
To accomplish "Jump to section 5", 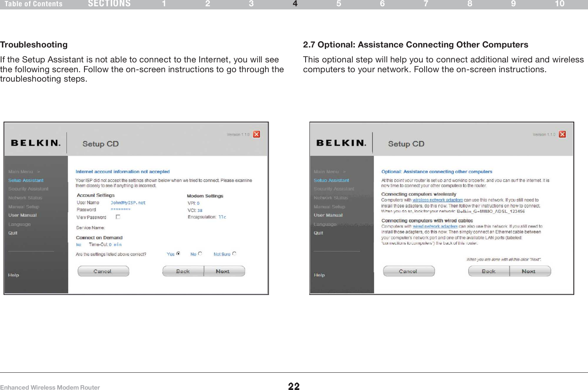I will (x=339, y=4).
